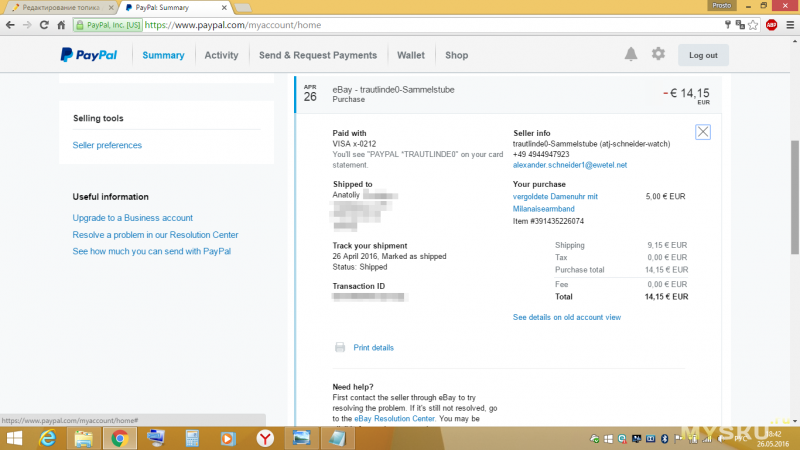Screen dimensions: 800x450
Task: Click See details on old account view
Action: [567, 317]
